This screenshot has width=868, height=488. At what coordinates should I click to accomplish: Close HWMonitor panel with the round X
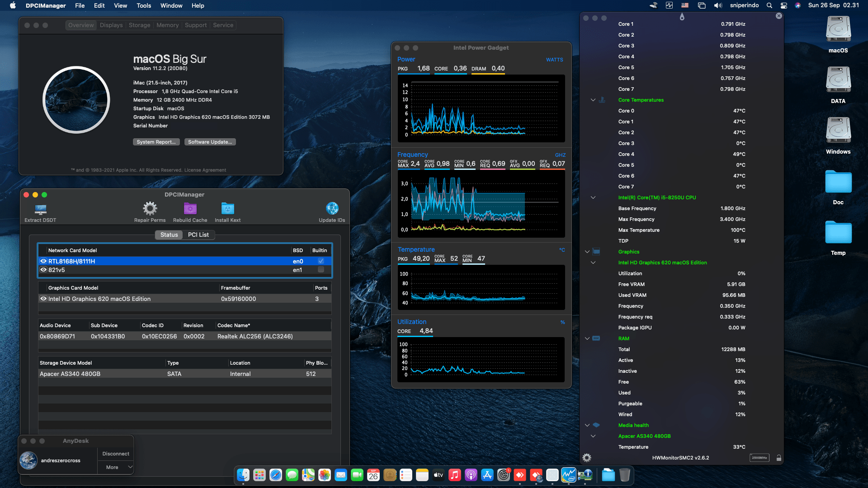coord(778,16)
